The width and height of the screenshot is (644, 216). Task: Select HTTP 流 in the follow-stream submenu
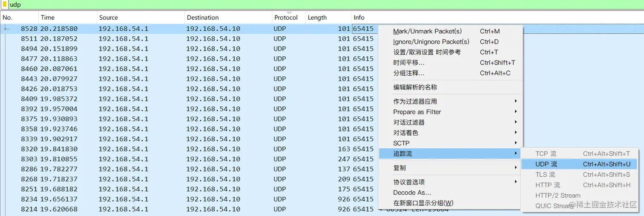(x=579, y=185)
